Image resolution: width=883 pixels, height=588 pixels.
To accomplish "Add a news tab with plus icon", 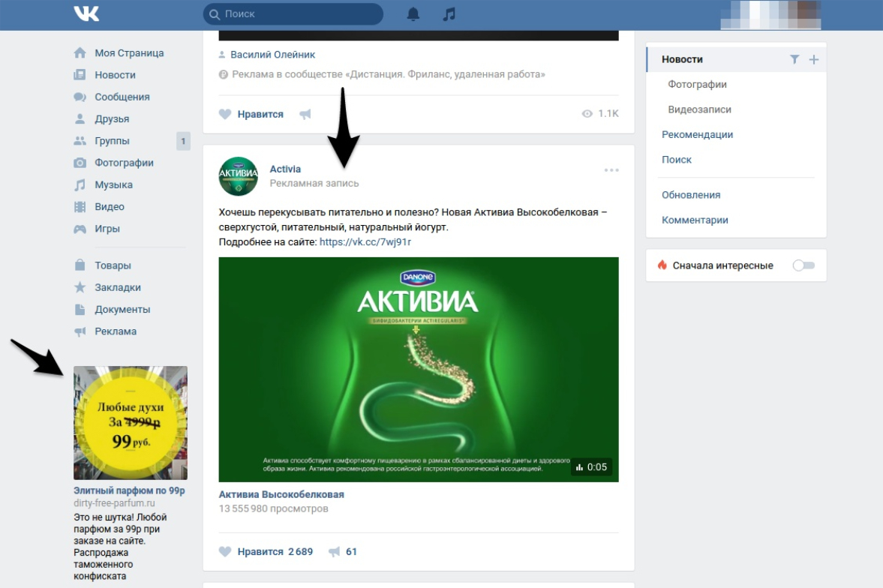I will pos(814,59).
